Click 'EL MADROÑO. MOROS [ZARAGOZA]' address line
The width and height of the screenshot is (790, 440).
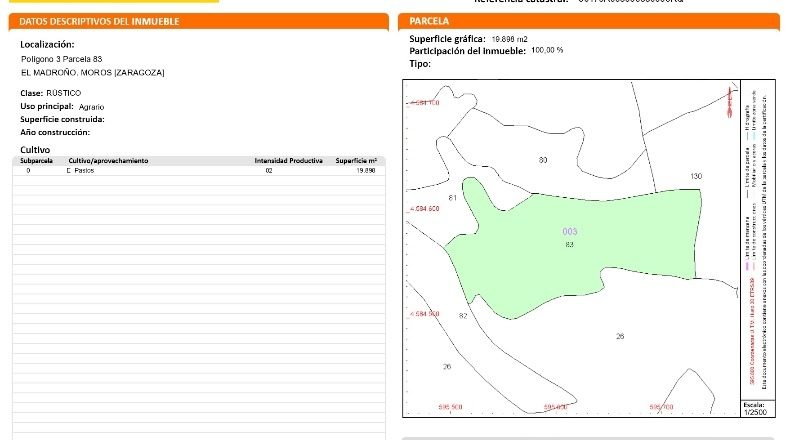coord(93,73)
